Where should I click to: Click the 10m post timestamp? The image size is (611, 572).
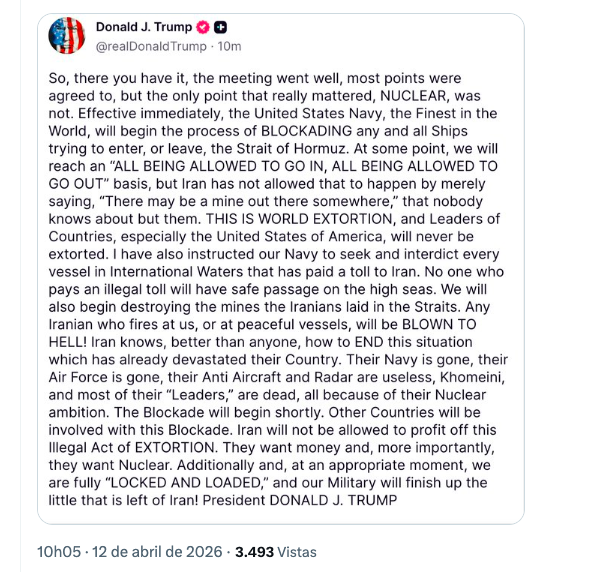pyautogui.click(x=229, y=45)
